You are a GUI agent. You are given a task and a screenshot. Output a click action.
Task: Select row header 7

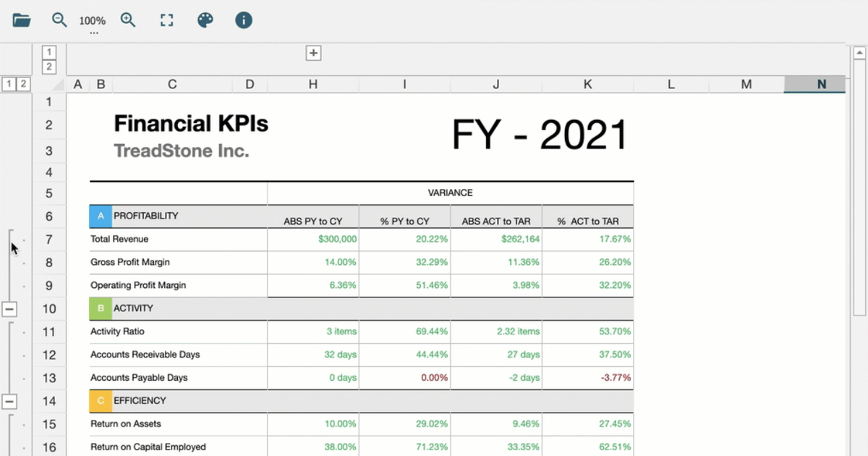click(49, 239)
